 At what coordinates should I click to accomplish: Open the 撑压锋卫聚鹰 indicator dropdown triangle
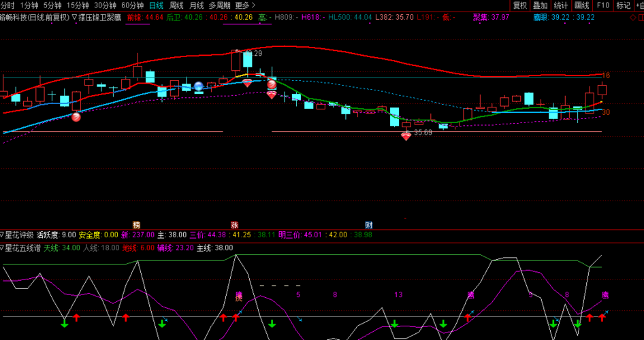pyautogui.click(x=74, y=17)
